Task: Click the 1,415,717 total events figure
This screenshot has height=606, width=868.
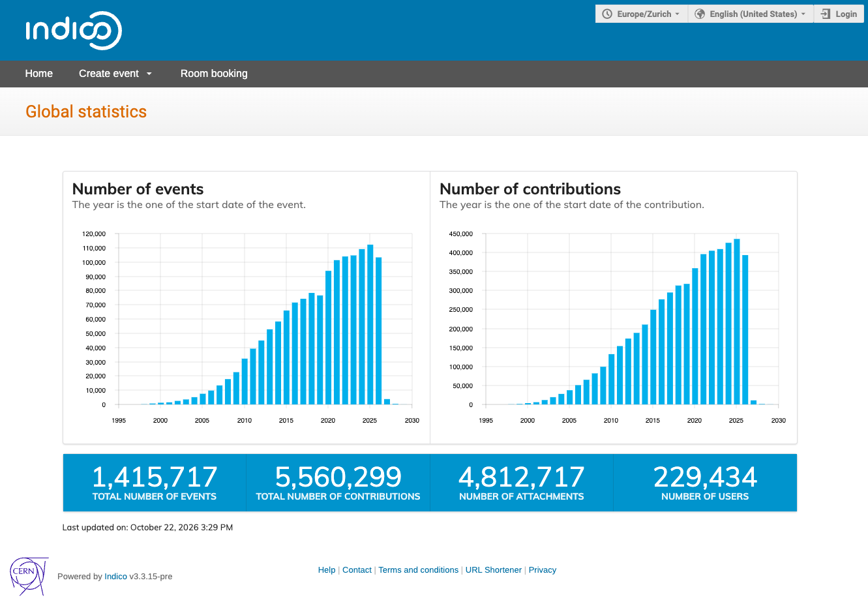Action: tap(155, 477)
